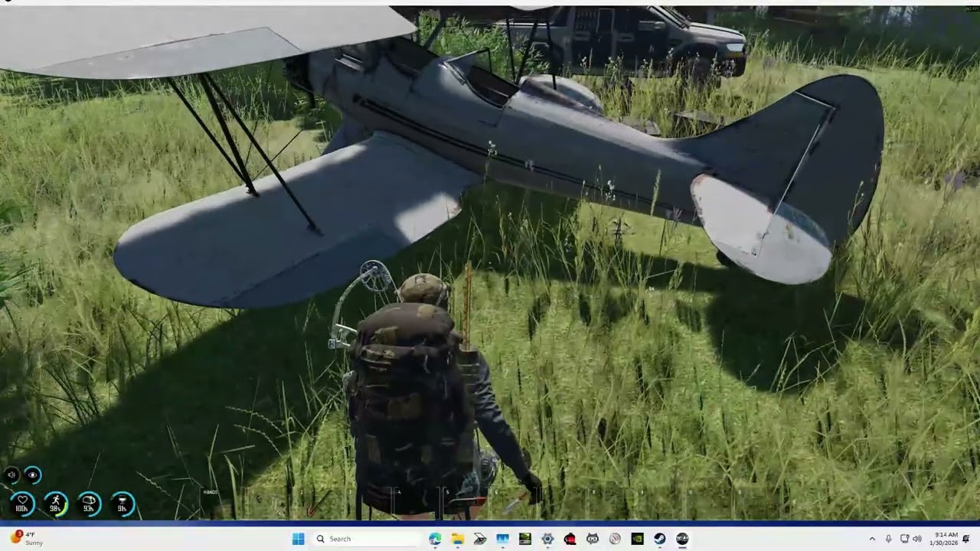
Task: Open Steam from the taskbar
Action: pyautogui.click(x=659, y=539)
